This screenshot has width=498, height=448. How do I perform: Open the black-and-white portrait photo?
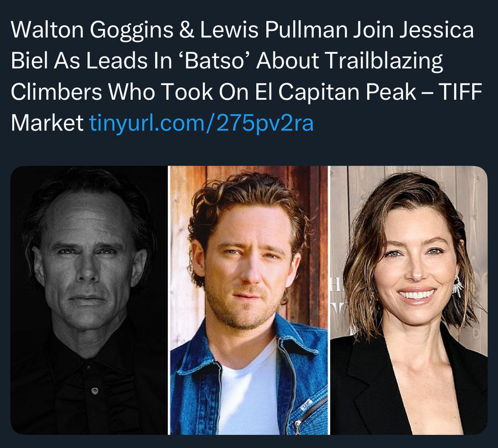[x=89, y=300]
